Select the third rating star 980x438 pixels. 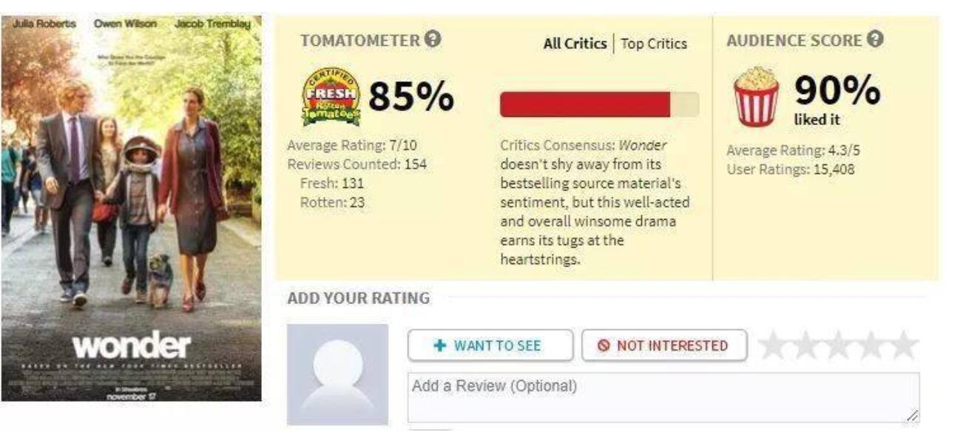pos(838,346)
